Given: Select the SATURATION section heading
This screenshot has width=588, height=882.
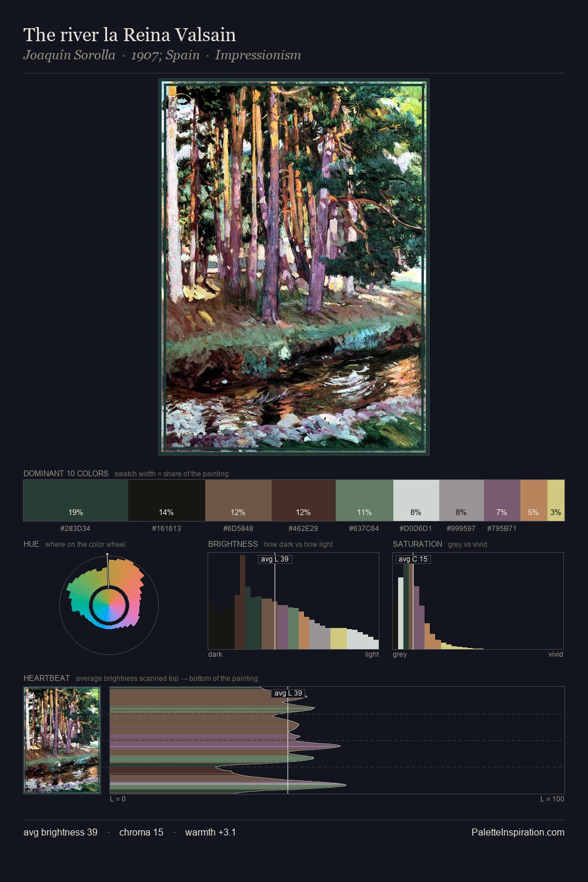Looking at the screenshot, I should (x=417, y=544).
